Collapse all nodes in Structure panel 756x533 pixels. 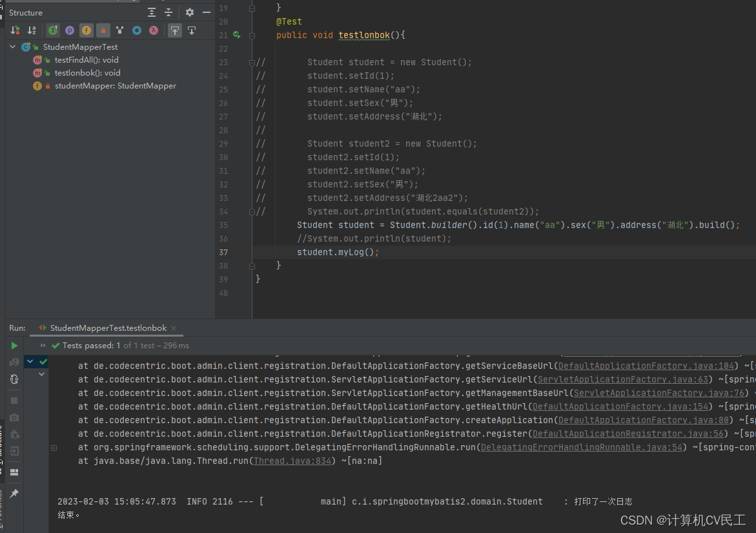(169, 12)
